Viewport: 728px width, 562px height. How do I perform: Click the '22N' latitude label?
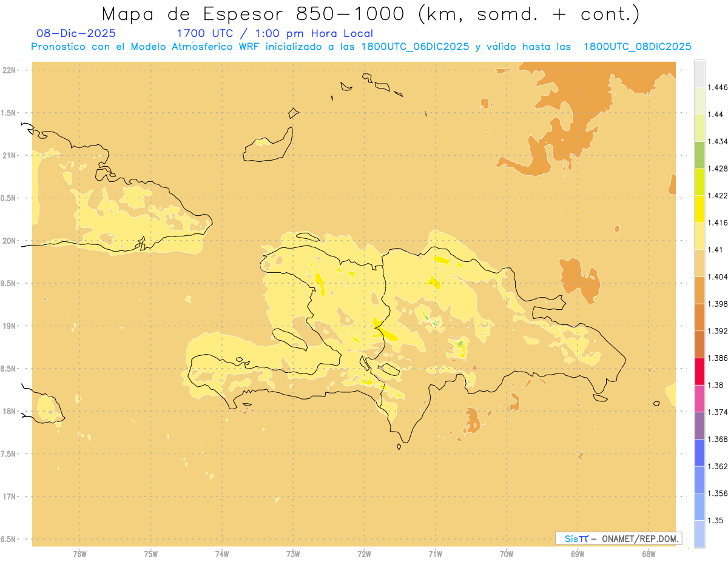[10, 70]
